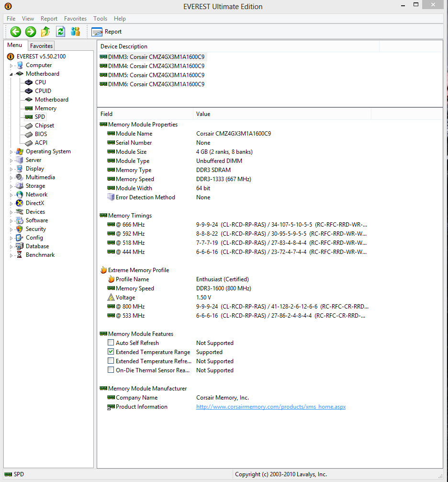Go forward with the green right arrow
Viewport: 448px width, 482px height.
pyautogui.click(x=31, y=31)
